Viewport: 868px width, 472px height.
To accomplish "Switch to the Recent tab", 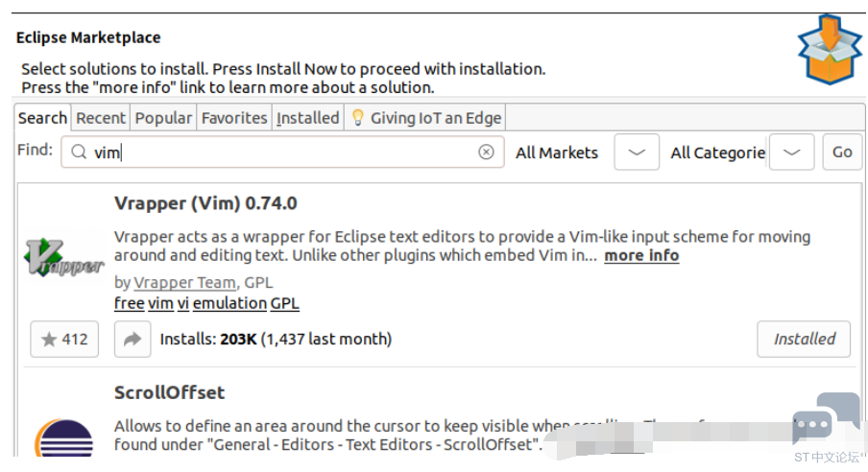I will 101,118.
